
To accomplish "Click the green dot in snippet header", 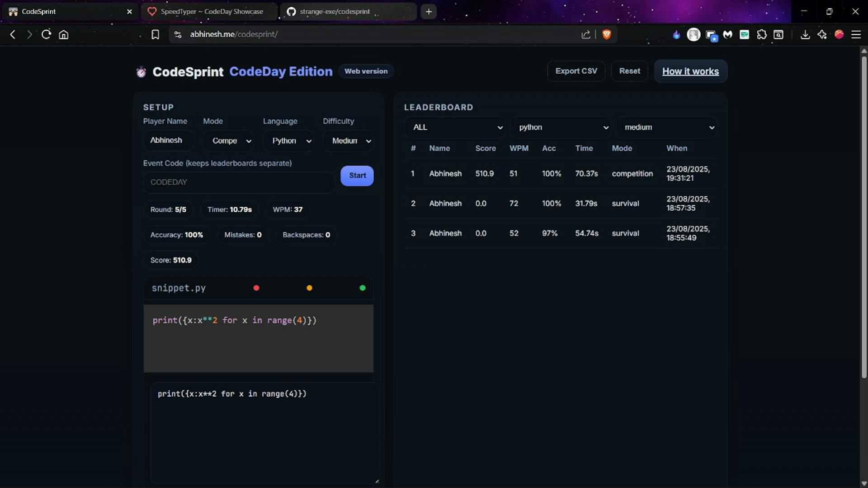I will [363, 288].
